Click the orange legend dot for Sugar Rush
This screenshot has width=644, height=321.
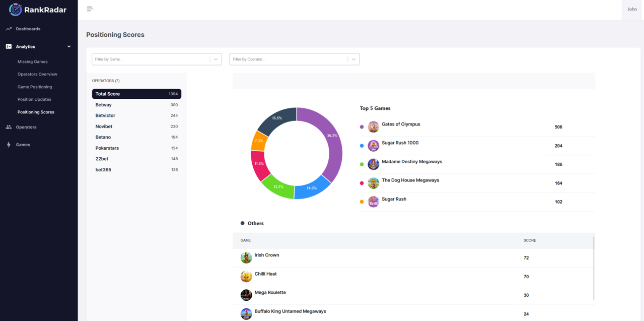point(362,202)
